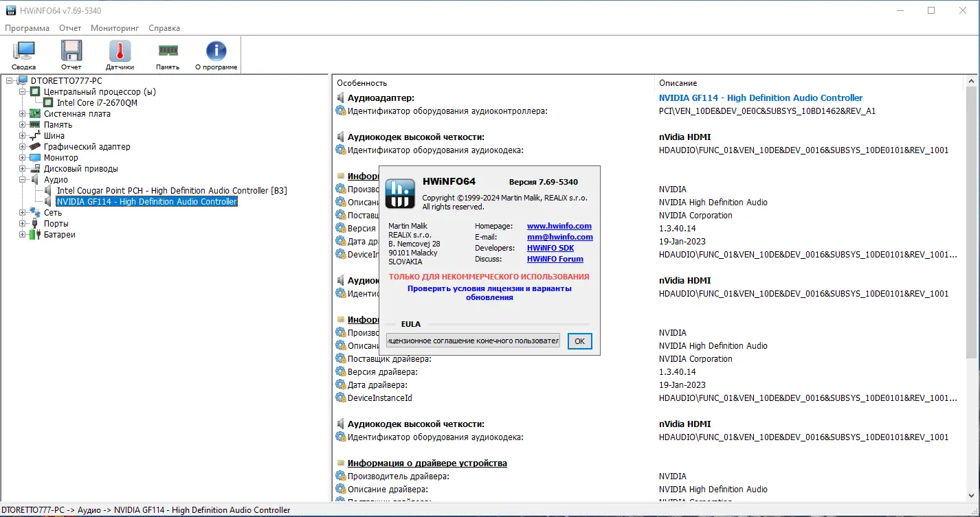Click the blue NVIDIA GF114 description heading
Image resolution: width=980 pixels, height=517 pixels.
[761, 98]
